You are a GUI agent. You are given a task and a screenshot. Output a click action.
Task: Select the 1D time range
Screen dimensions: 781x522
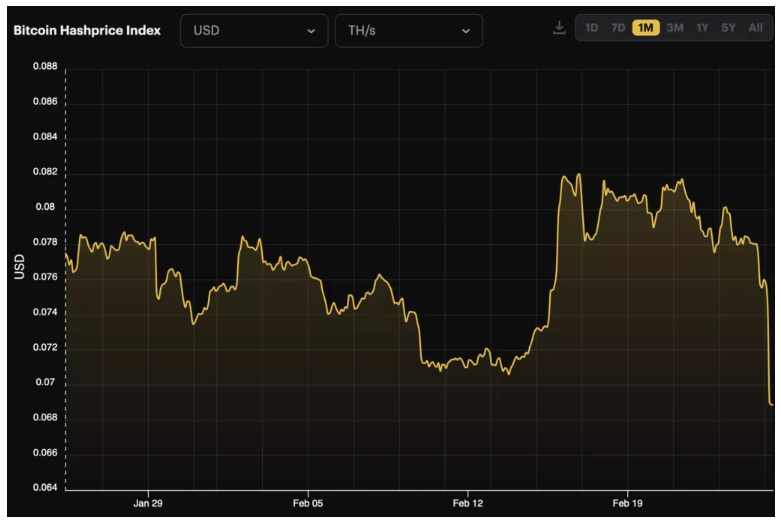(592, 28)
